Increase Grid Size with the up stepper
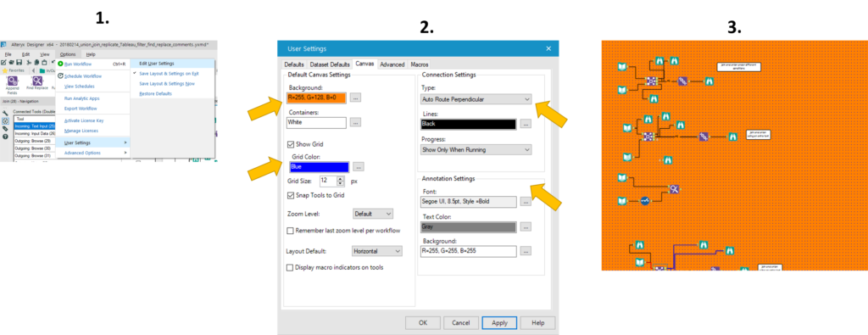The image size is (868, 335). pyautogui.click(x=341, y=178)
